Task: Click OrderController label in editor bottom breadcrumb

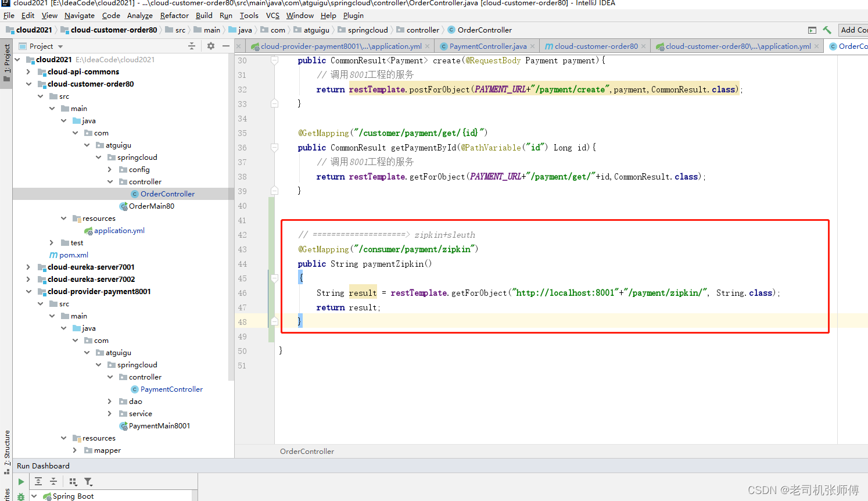Action: [x=307, y=451]
